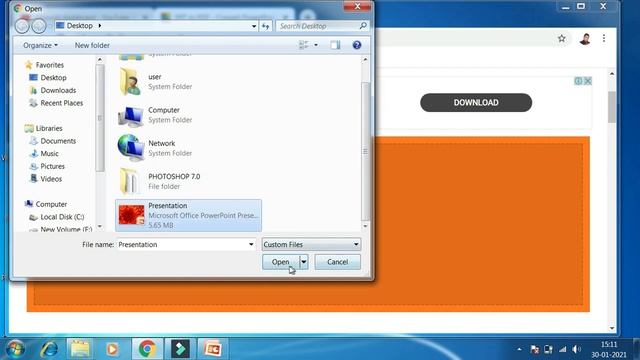Close the ad with the X icon
Image resolution: width=640 pixels, height=360 pixels.
point(588,81)
